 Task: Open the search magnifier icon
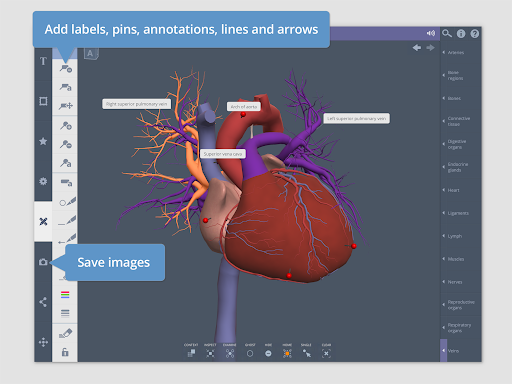point(447,33)
